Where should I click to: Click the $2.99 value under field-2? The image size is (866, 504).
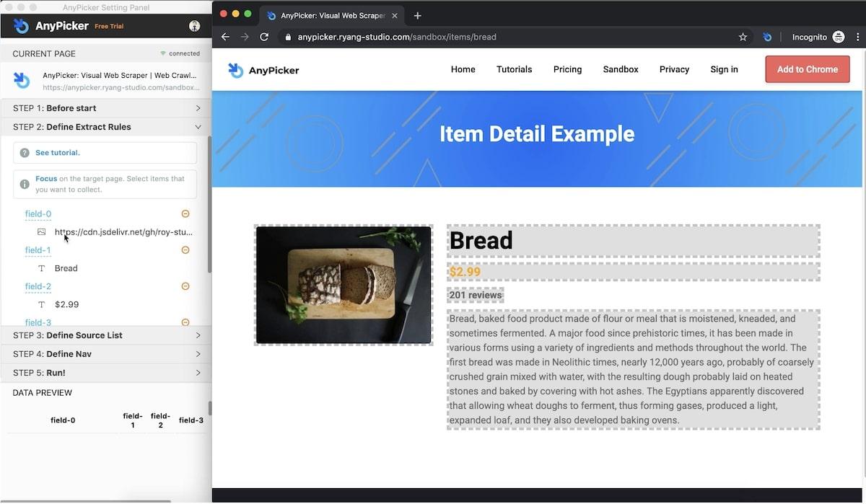(x=67, y=304)
